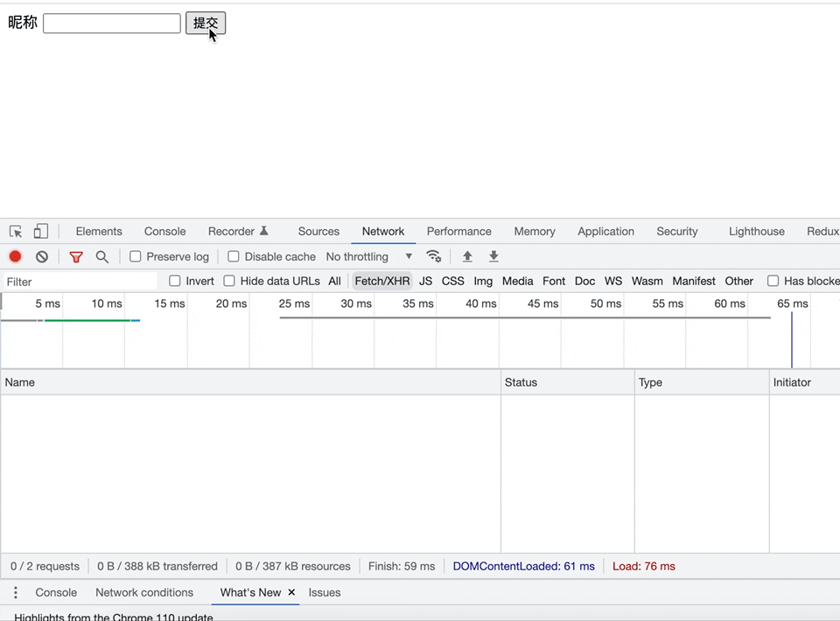The width and height of the screenshot is (840, 621).
Task: Sort by the Initiator column header
Action: tap(805, 382)
